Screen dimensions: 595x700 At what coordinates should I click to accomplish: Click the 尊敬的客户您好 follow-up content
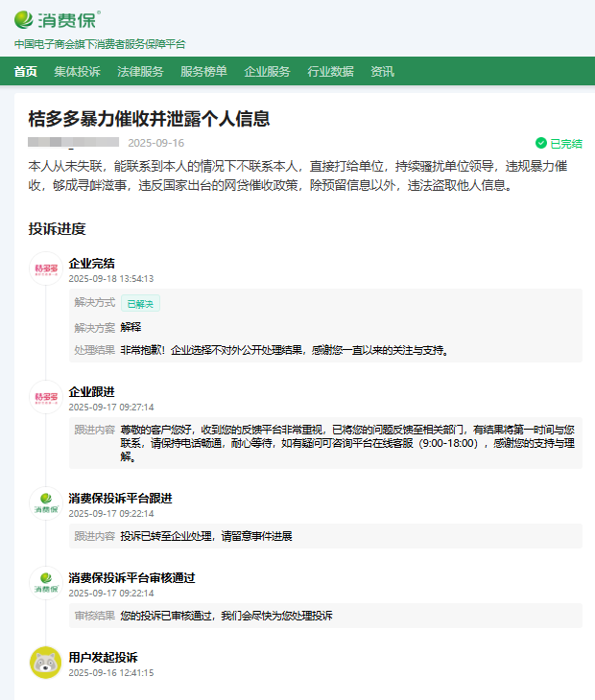(347, 443)
